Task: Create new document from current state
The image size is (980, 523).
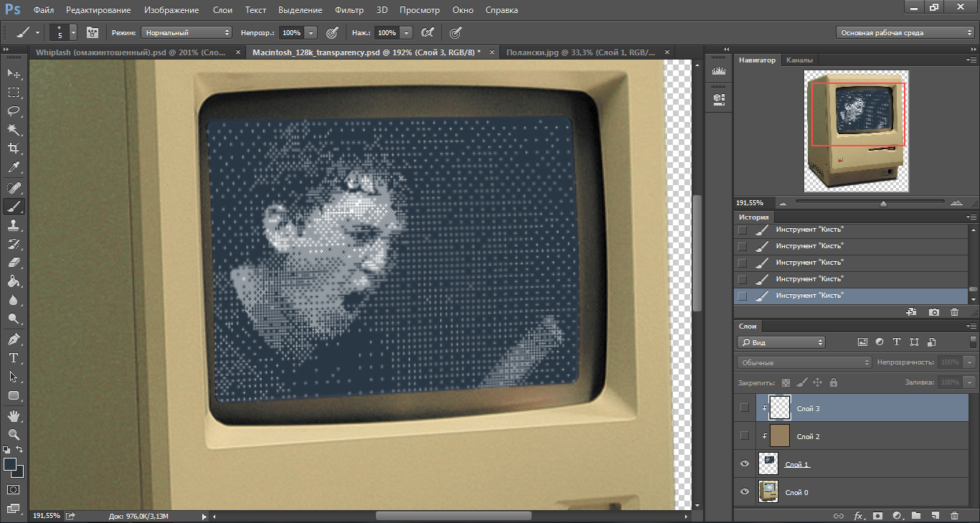Action: [912, 312]
